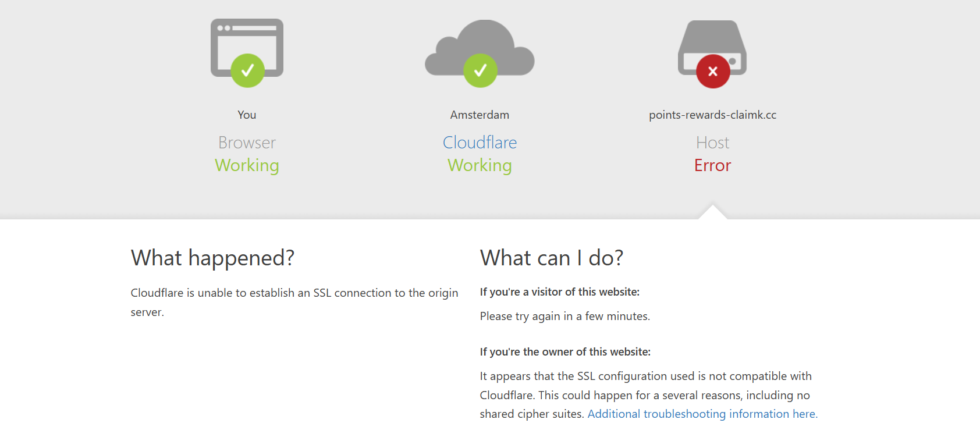
Task: Click the "What happened?" heading
Action: (212, 258)
